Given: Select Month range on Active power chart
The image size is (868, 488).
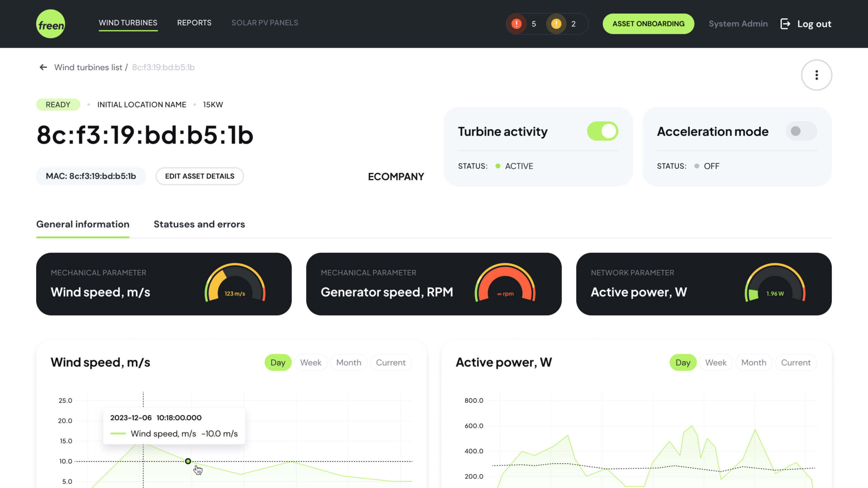Looking at the screenshot, I should pos(753,362).
